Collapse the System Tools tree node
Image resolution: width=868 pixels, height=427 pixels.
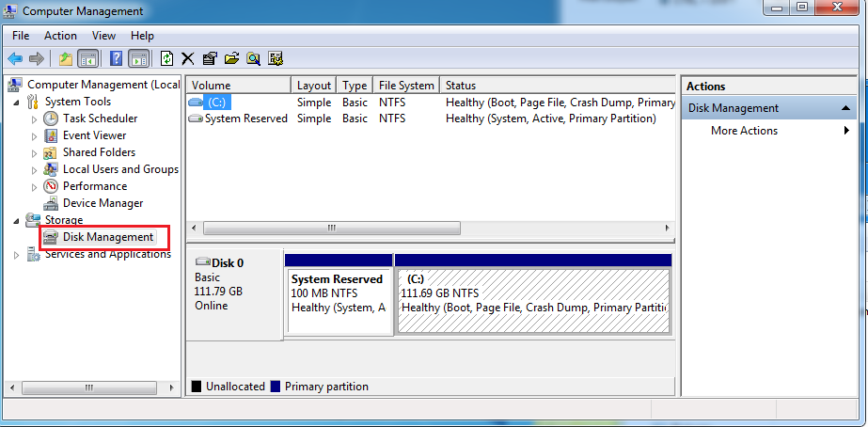coord(18,102)
